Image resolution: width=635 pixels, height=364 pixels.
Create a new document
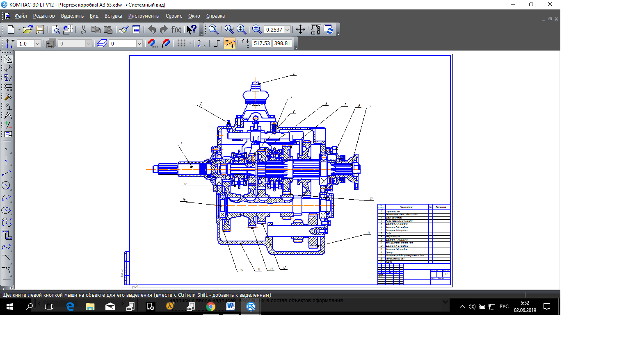point(11,30)
